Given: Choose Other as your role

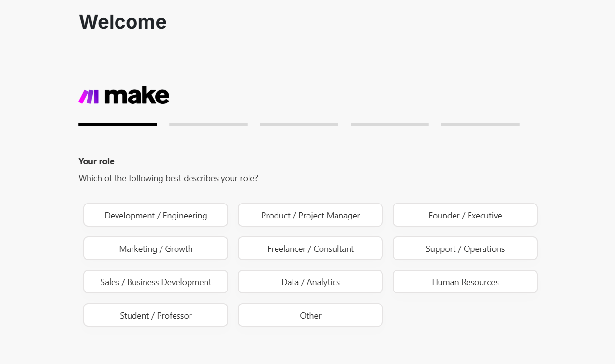Looking at the screenshot, I should (x=310, y=315).
